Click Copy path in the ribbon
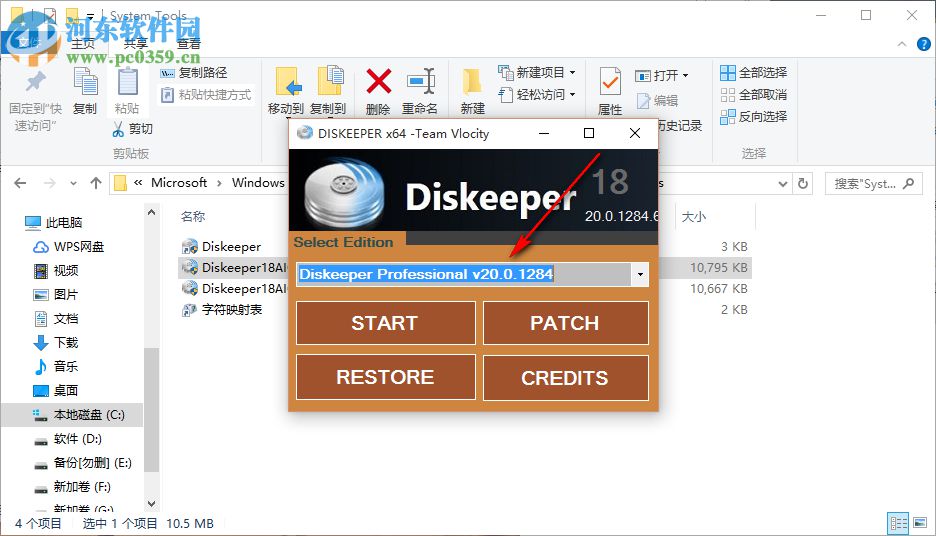The width and height of the screenshot is (936, 536). tap(194, 73)
